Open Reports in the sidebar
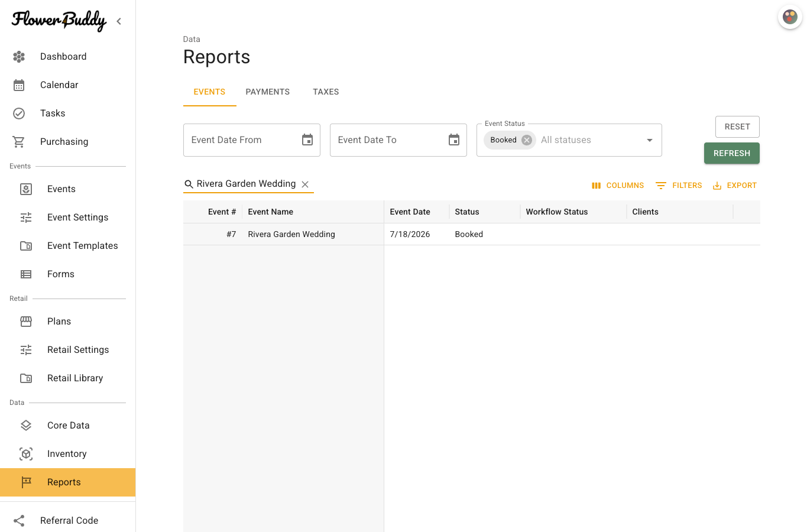807x532 pixels. pyautogui.click(x=68, y=482)
